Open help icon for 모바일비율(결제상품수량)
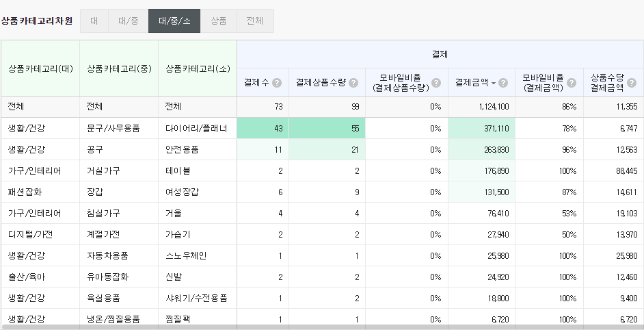 [x=436, y=83]
